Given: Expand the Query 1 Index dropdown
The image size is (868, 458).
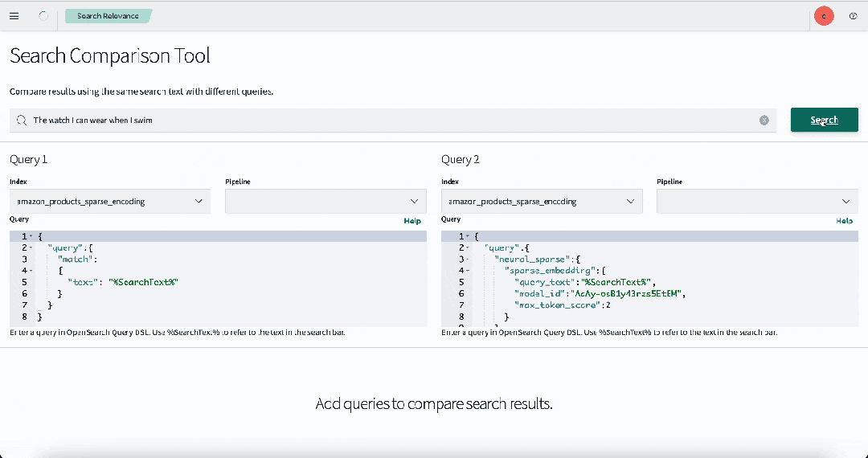Looking at the screenshot, I should click(110, 202).
